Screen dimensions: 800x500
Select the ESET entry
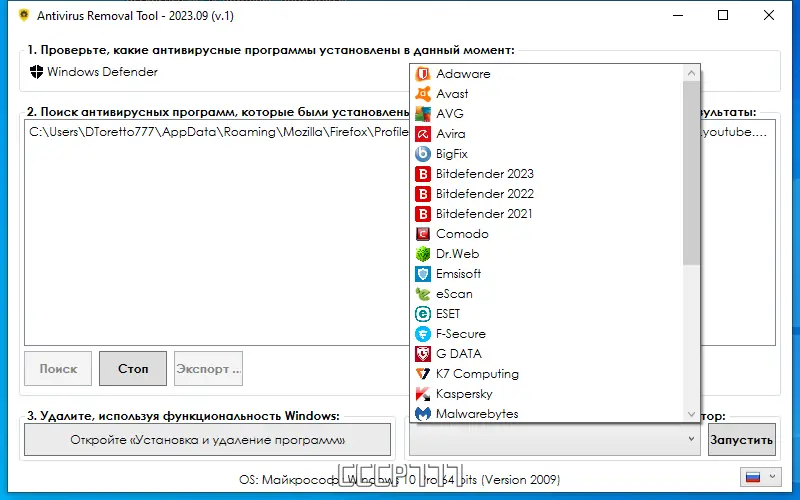coord(547,314)
